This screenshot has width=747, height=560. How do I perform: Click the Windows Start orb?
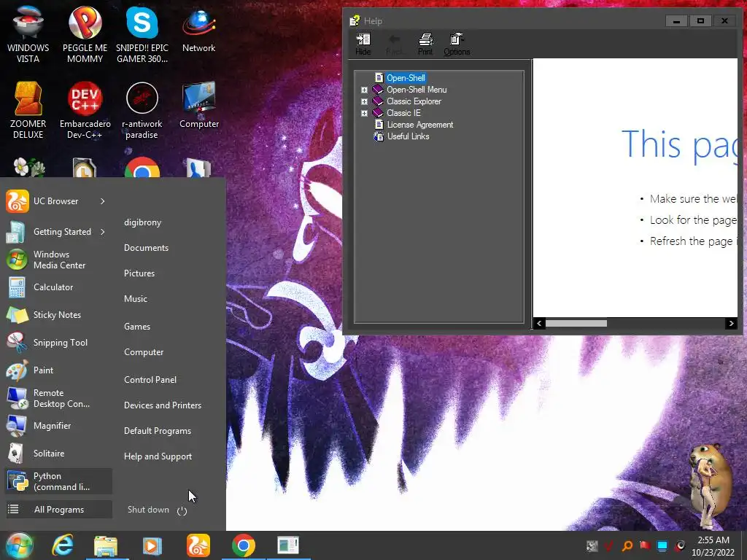19,545
